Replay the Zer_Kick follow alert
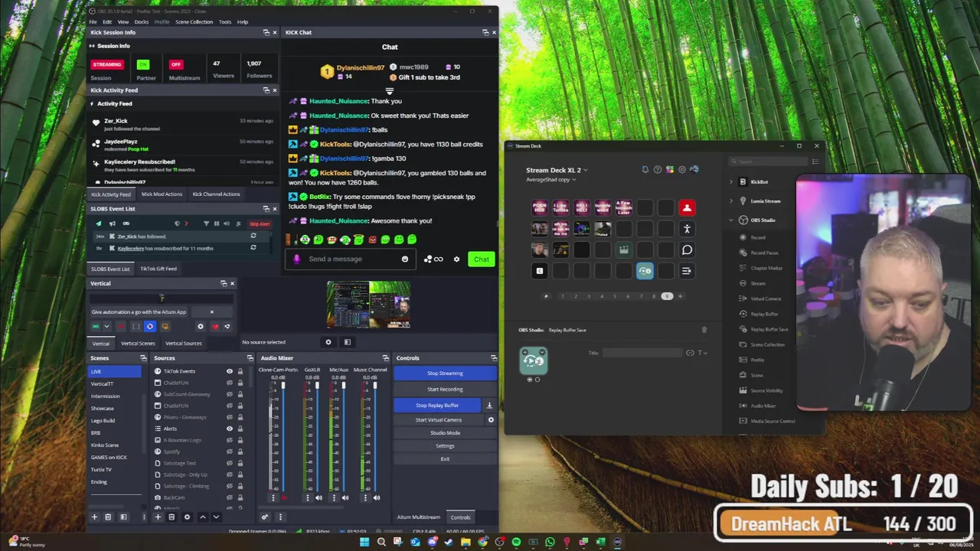The width and height of the screenshot is (980, 551). coord(253,236)
